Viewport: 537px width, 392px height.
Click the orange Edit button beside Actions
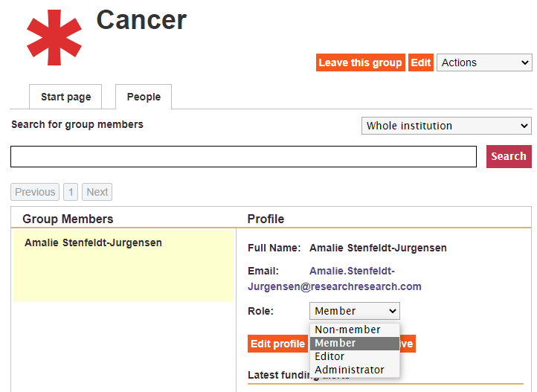(421, 63)
